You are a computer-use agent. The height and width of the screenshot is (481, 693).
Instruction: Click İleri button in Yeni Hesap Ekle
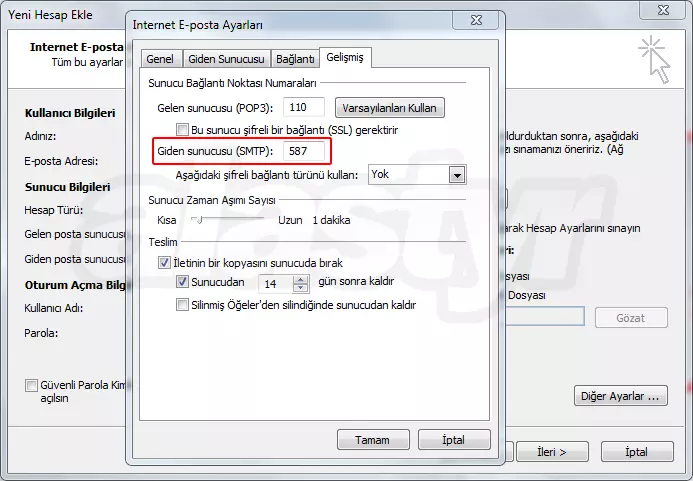[552, 452]
